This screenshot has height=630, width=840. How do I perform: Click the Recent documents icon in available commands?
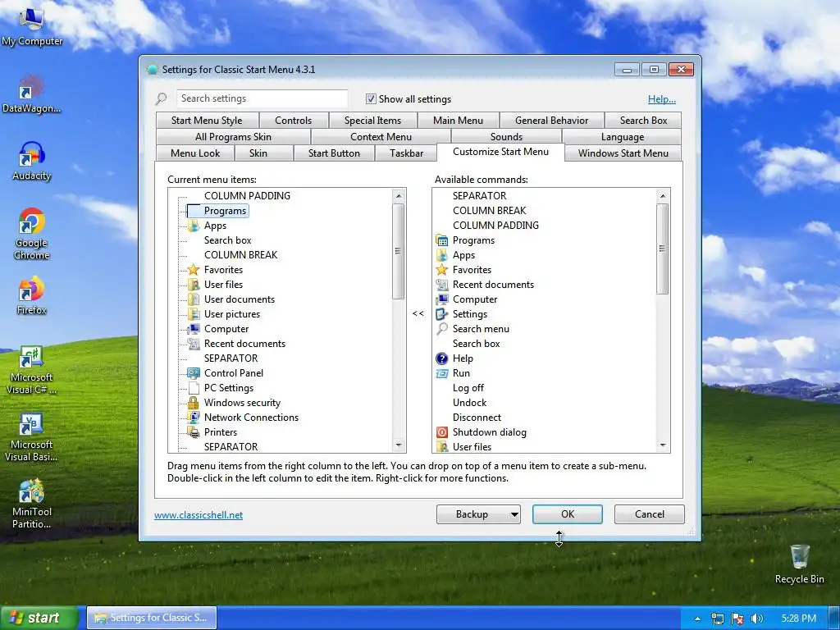click(442, 285)
